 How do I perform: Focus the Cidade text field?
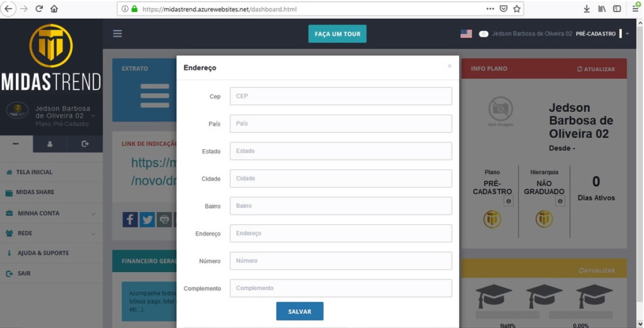[x=340, y=178]
